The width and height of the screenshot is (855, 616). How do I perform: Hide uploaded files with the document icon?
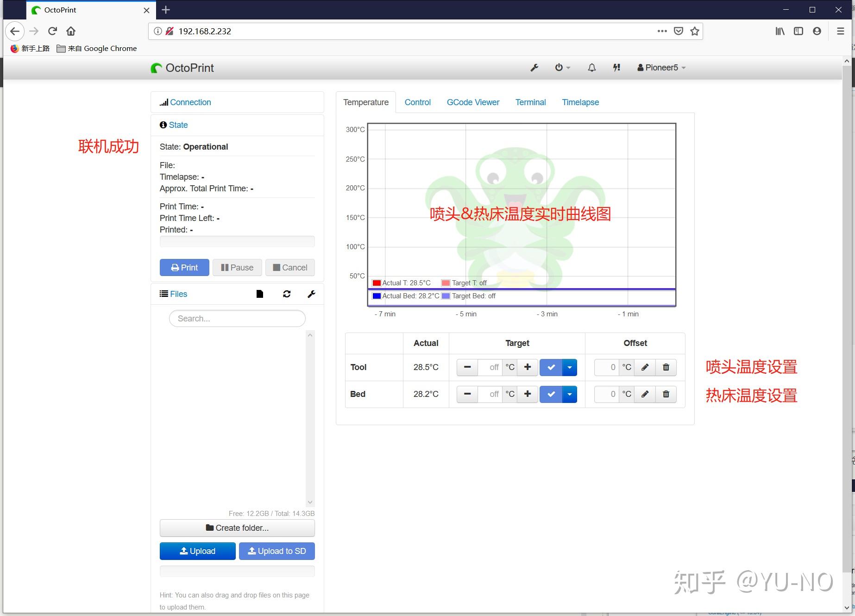259,294
